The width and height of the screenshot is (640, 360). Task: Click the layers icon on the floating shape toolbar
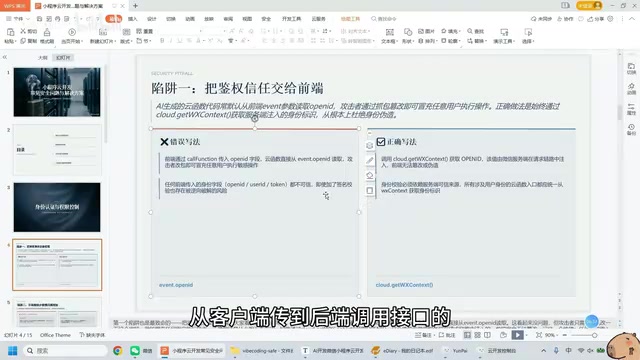(369, 146)
